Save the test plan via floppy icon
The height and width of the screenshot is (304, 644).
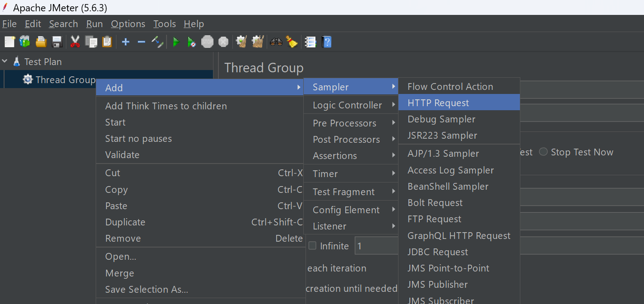coord(57,42)
